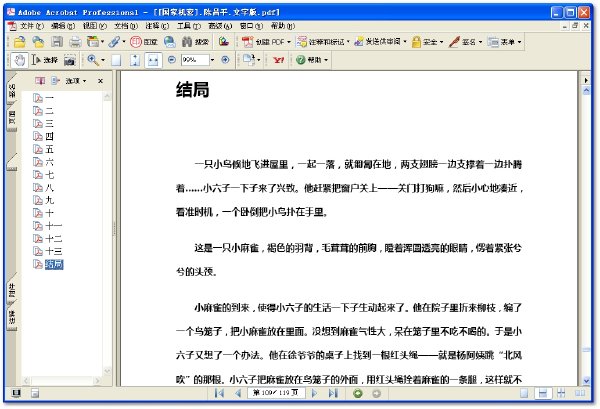
Task: Select the Snapshot camera tool
Action: tap(70, 60)
